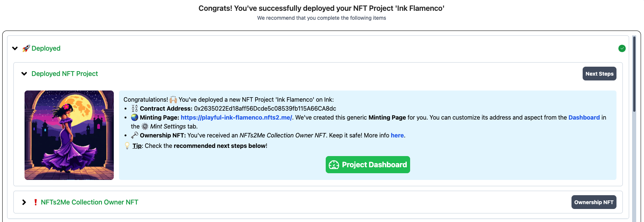Click the Dashboard hyperlink

click(584, 117)
